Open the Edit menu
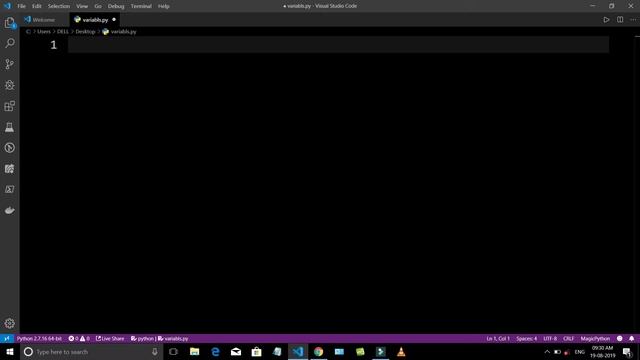 (x=37, y=6)
